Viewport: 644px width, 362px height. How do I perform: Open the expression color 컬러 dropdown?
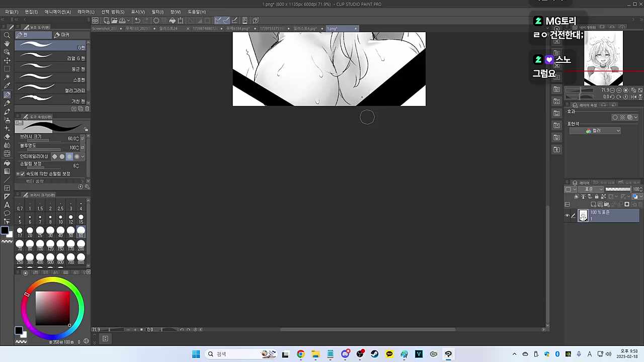(x=595, y=131)
